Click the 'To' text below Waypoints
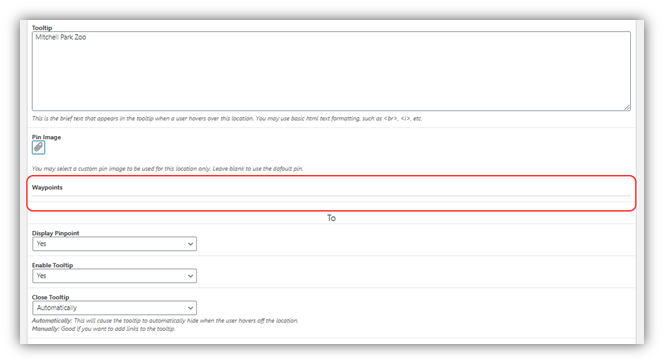The image size is (664, 364). (331, 218)
